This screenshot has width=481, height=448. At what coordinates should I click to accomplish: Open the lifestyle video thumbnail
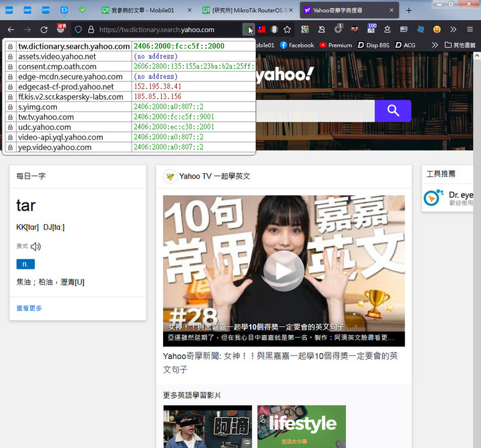[x=301, y=427]
